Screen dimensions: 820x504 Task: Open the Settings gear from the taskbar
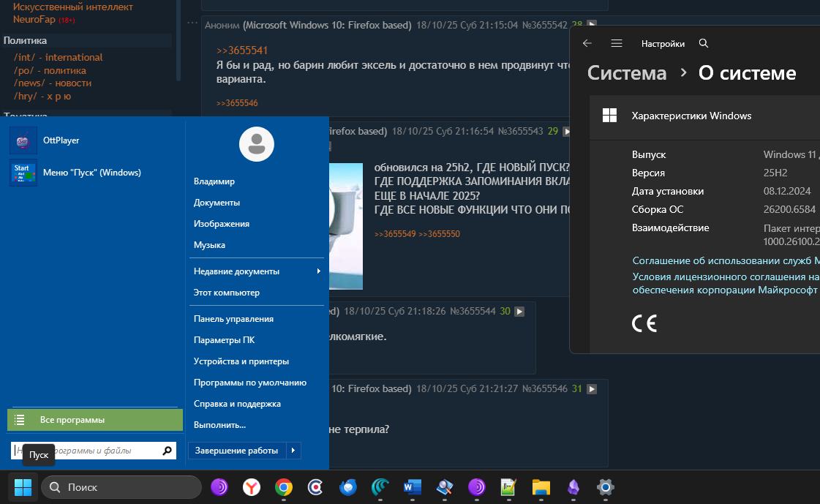pos(605,488)
